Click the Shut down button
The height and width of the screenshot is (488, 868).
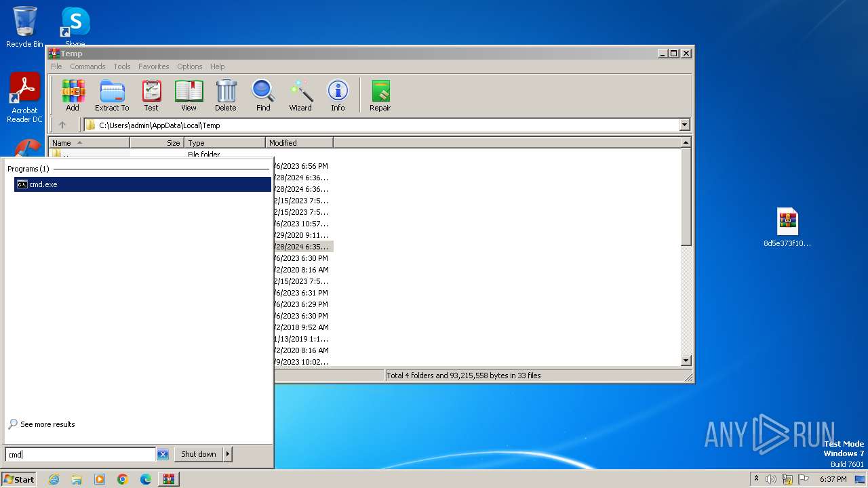(199, 454)
